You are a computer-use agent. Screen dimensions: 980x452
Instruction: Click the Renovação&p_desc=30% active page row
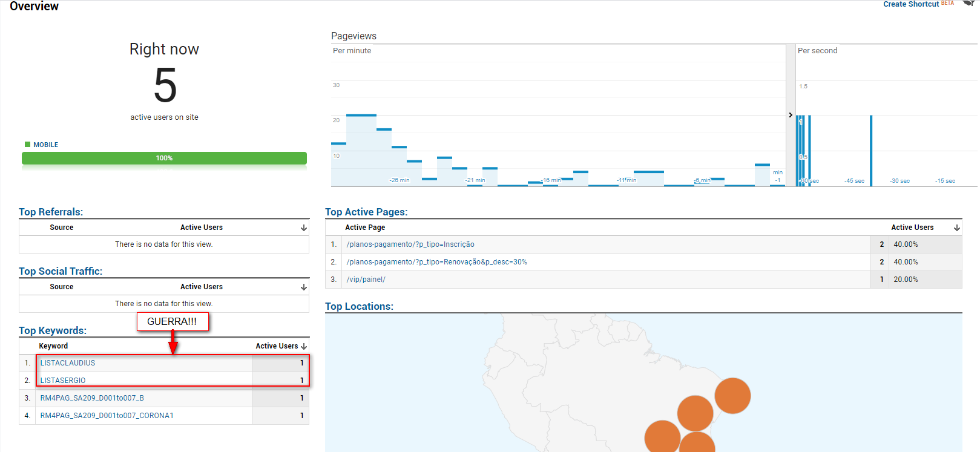[643, 262]
